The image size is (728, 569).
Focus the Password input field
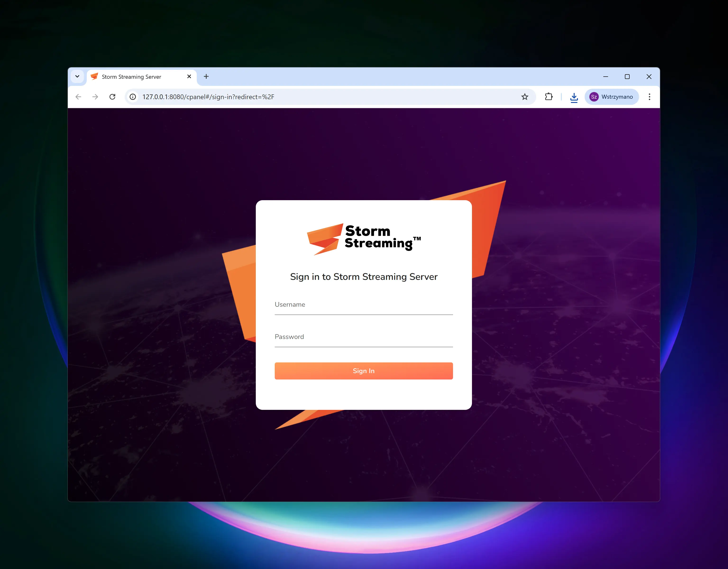pos(363,338)
